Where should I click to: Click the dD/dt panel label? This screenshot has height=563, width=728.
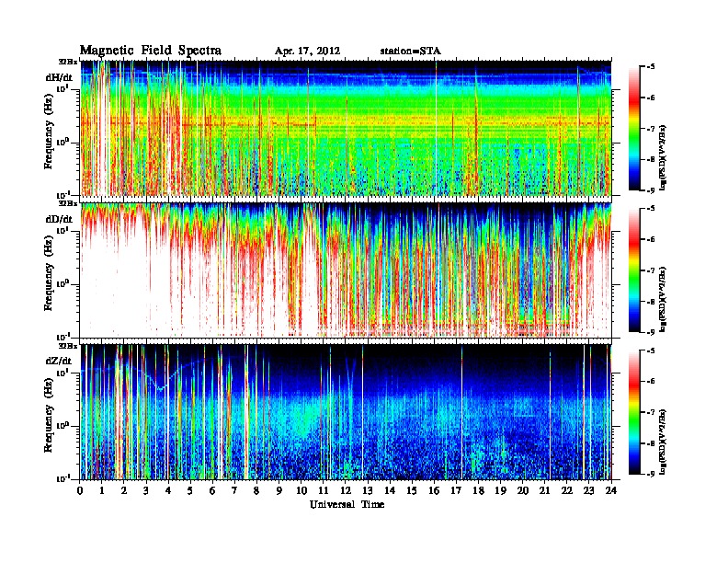coord(59,219)
